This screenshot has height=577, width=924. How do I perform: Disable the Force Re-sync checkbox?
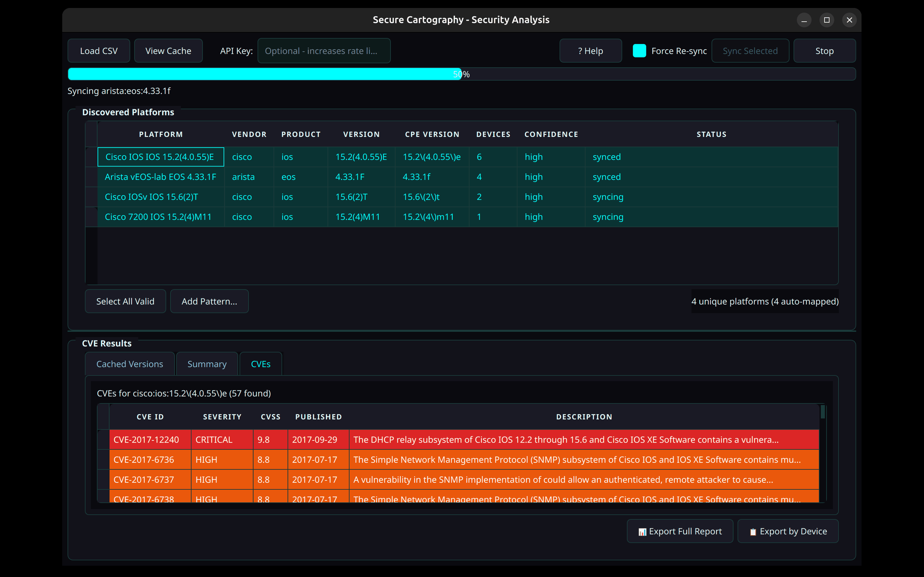coord(639,50)
